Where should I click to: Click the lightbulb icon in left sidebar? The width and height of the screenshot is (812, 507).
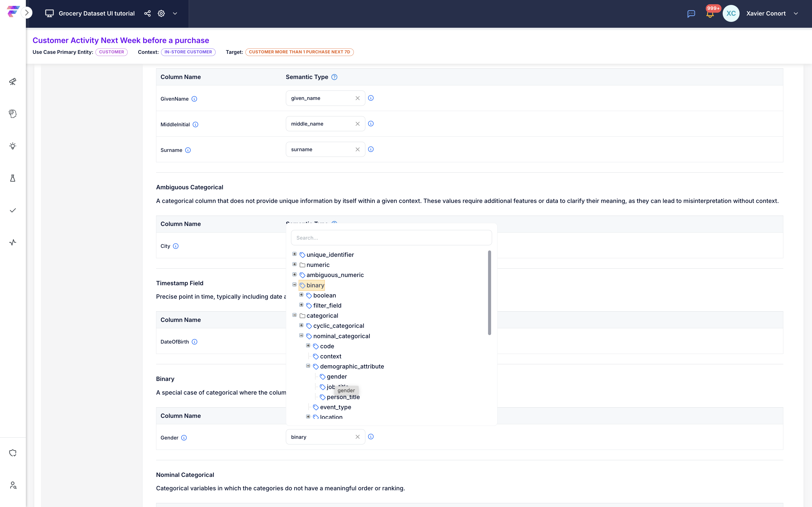point(13,146)
